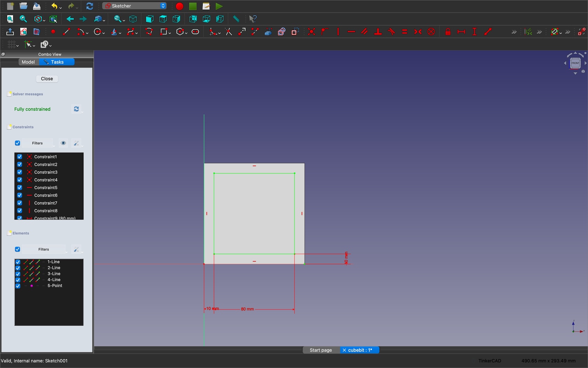Select Constraint6 in constraints list
Viewport: 588px width, 368px height.
click(49, 195)
